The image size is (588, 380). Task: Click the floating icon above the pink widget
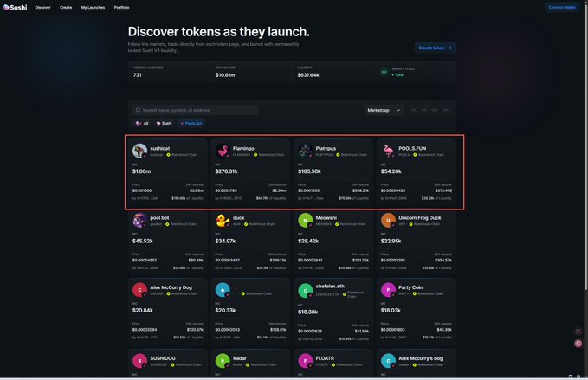pos(578,332)
